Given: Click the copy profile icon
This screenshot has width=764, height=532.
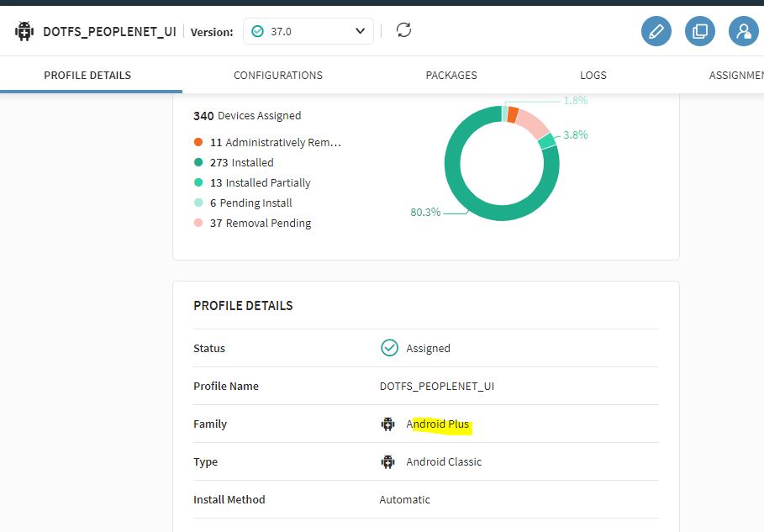Looking at the screenshot, I should [x=699, y=32].
